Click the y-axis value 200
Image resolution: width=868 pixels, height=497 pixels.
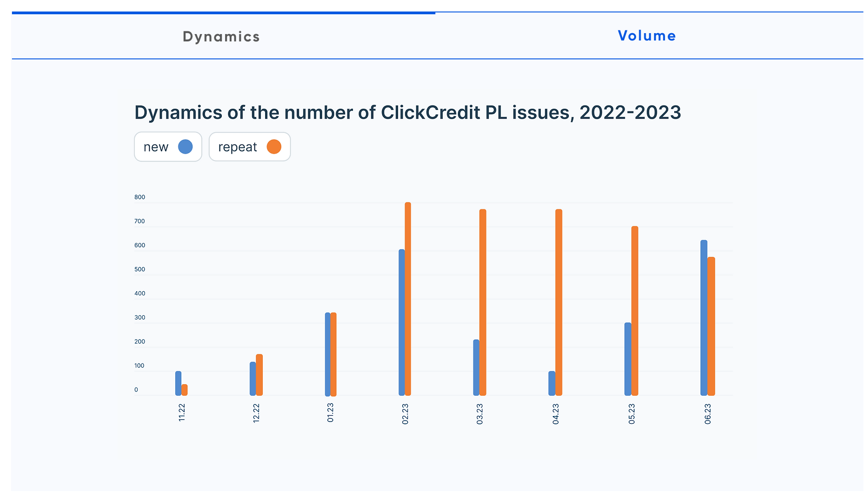point(139,341)
